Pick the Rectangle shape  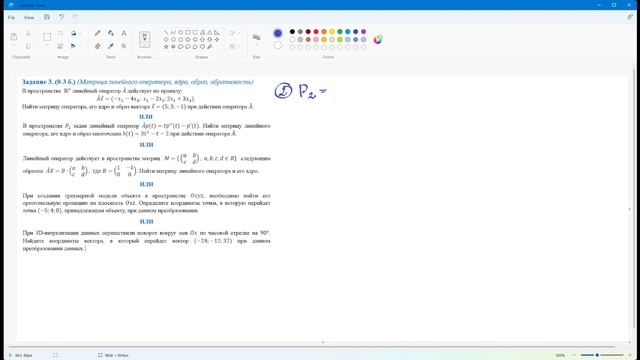tap(188, 32)
